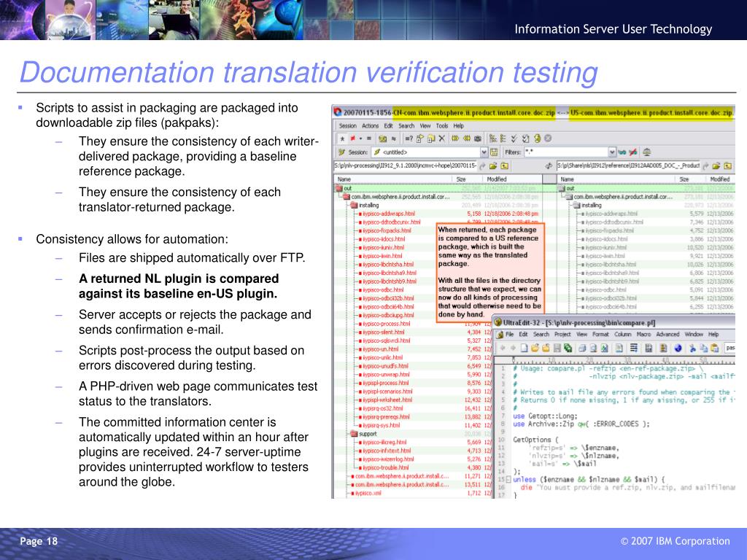Click the printer icon in UltraEdit toolbar
The height and width of the screenshot is (560, 747).
click(x=581, y=348)
